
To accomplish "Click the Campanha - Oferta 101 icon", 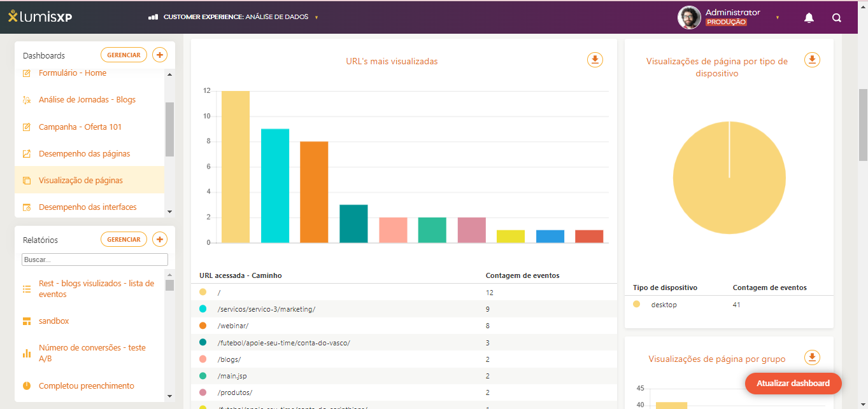I will click(x=27, y=127).
